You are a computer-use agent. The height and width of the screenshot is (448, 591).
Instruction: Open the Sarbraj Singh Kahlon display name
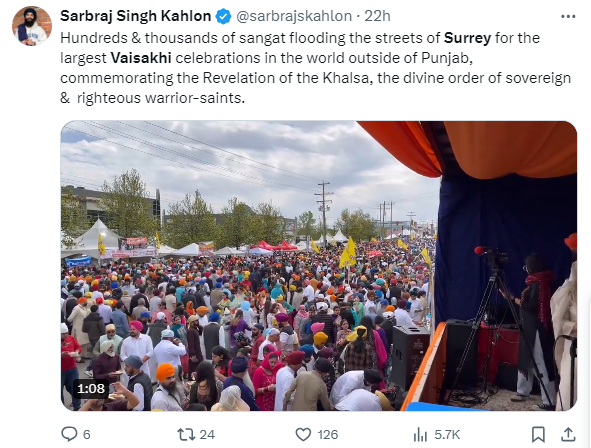[136, 16]
